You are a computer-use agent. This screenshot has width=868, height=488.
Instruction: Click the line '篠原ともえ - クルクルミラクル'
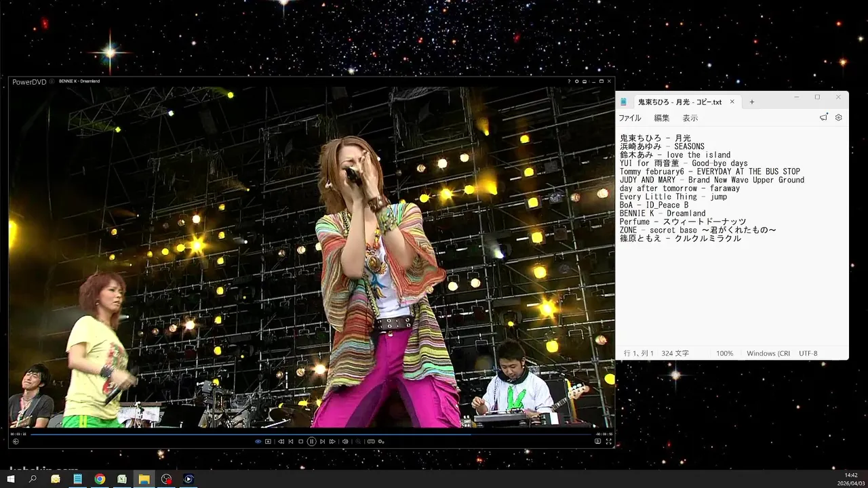click(680, 239)
